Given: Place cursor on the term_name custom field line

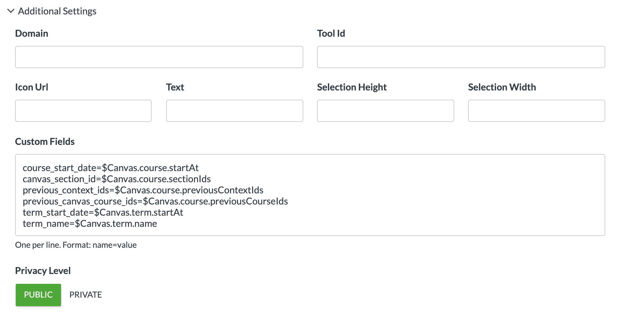Looking at the screenshot, I should [90, 224].
